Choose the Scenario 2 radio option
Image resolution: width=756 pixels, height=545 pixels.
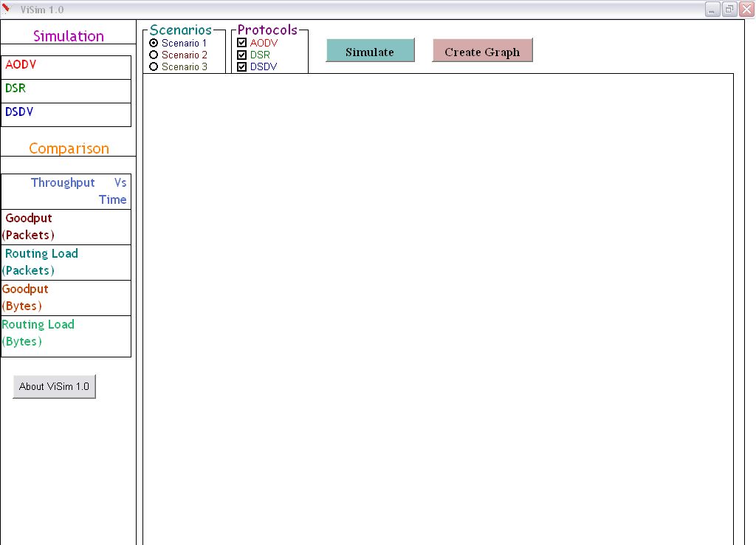154,55
